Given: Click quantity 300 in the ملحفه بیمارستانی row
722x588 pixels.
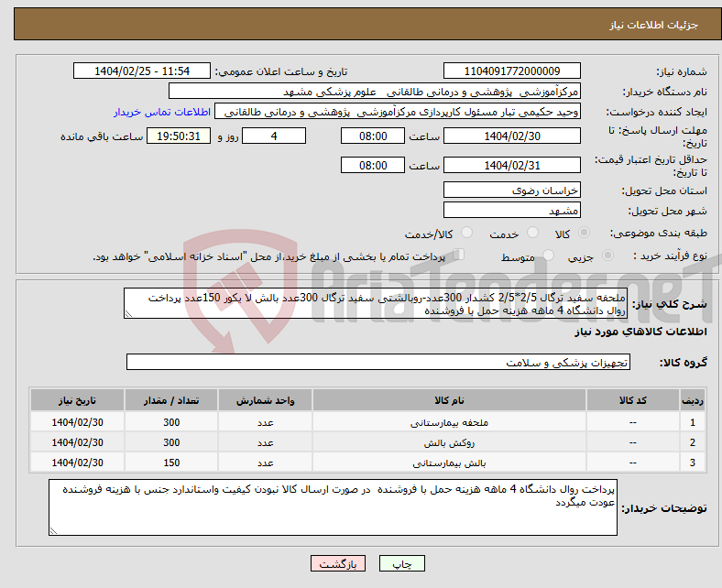Looking at the screenshot, I should coord(171,422).
